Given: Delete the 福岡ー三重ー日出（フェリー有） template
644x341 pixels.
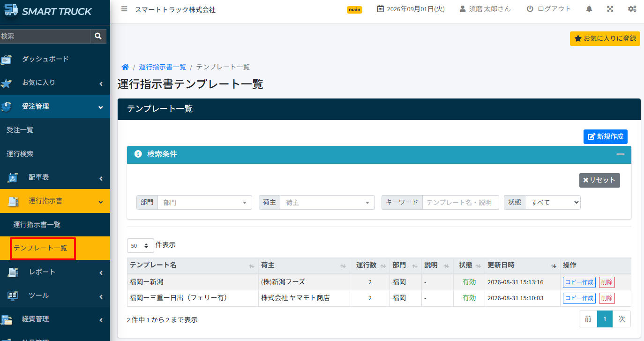Looking at the screenshot, I should point(607,298).
